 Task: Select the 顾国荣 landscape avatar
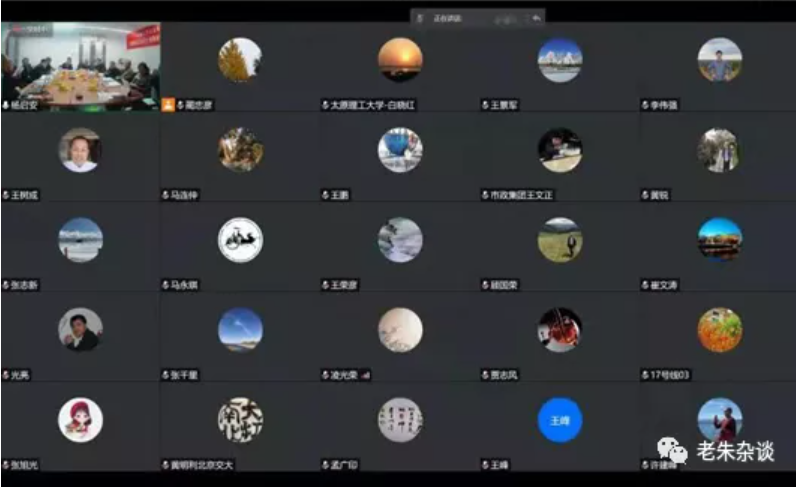(559, 240)
